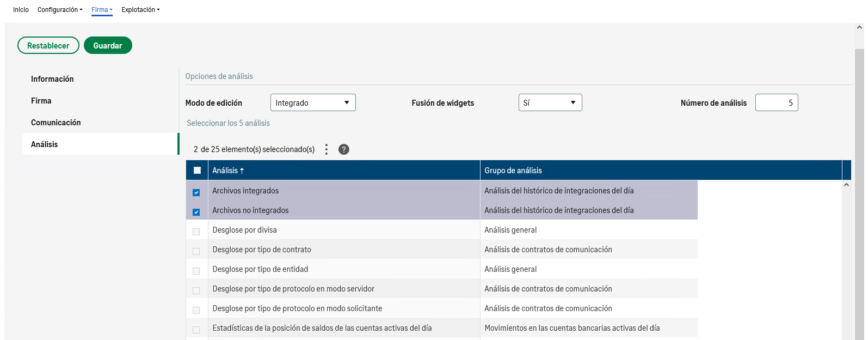Expand the Explotación menu
This screenshot has height=340, width=868.
pos(140,10)
